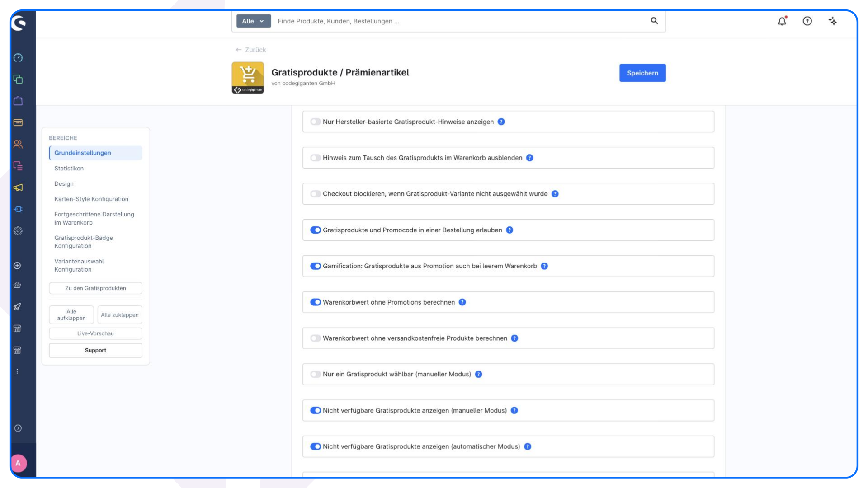The height and width of the screenshot is (488, 868).
Task: Open Gratisprodukt-Badge Konfiguration section
Action: point(84,242)
